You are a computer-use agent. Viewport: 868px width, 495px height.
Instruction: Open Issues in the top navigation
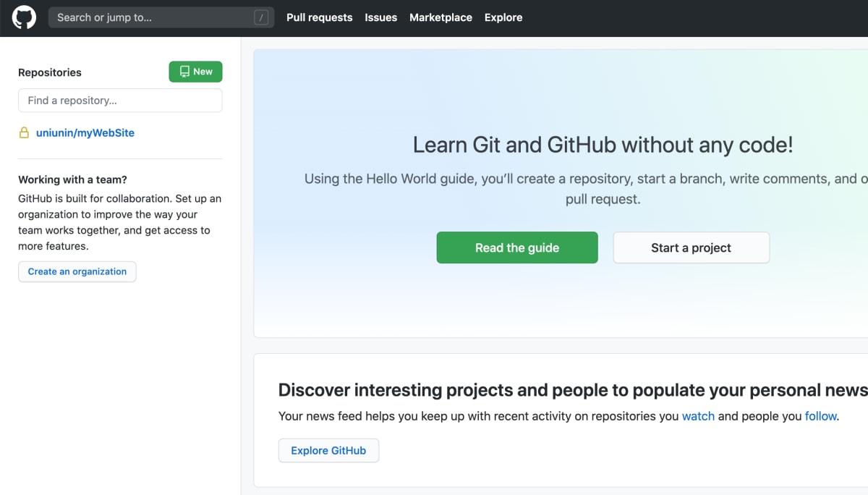point(380,17)
